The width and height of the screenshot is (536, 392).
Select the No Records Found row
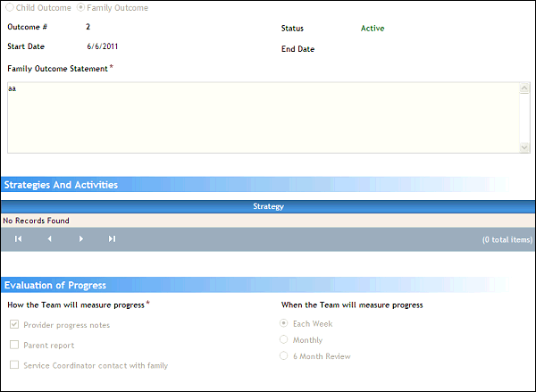(36, 221)
